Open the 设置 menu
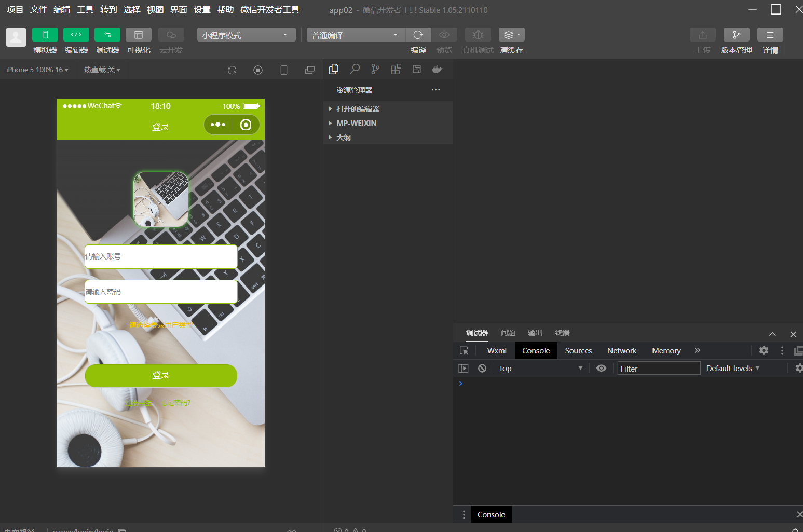 202,10
